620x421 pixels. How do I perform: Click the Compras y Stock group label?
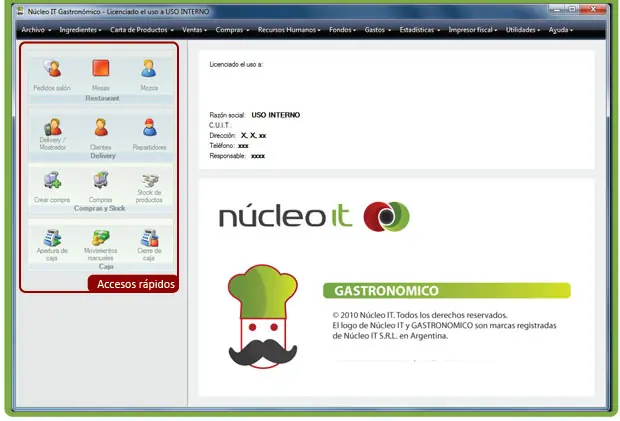[x=100, y=208]
